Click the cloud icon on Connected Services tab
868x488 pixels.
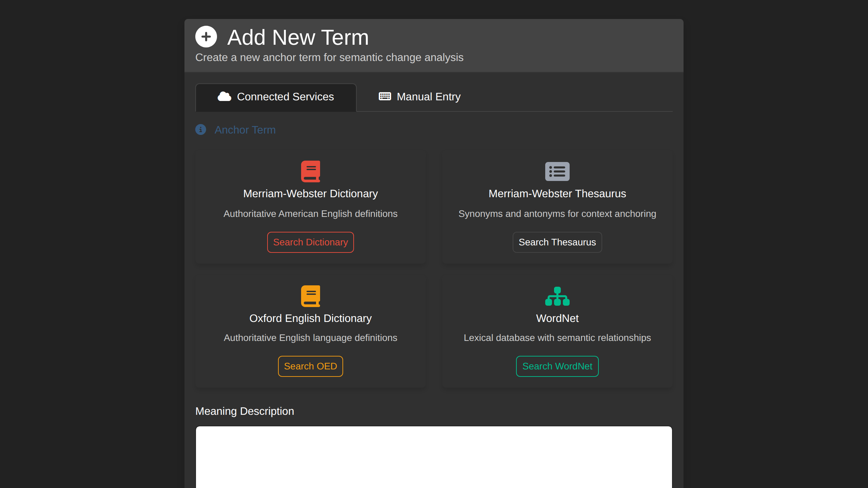[x=224, y=97]
